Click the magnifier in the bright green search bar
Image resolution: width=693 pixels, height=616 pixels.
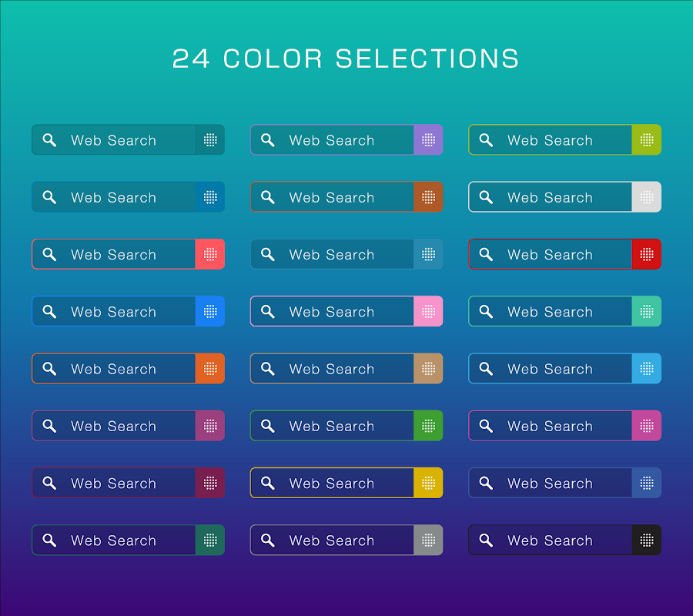tap(267, 426)
